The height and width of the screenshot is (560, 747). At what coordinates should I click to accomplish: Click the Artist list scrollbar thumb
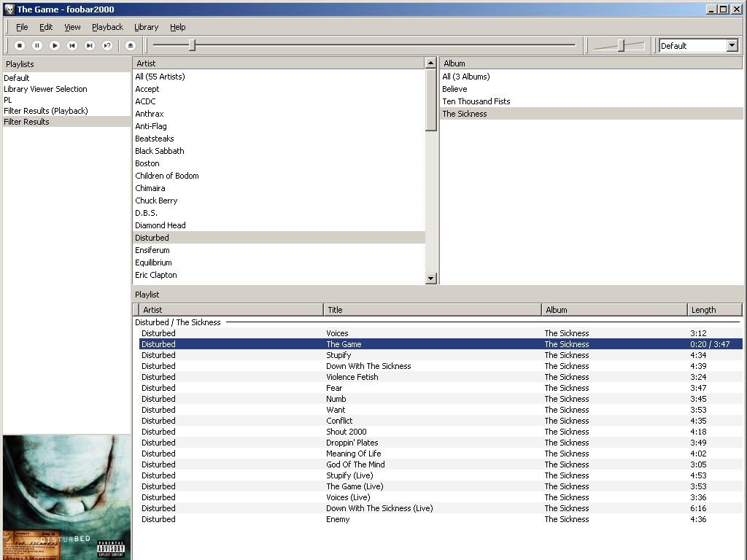(x=430, y=99)
